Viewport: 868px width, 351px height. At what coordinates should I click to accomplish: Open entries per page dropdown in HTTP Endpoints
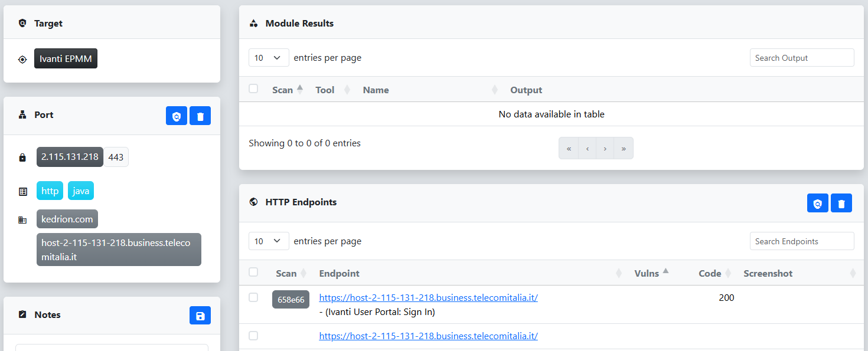pyautogui.click(x=269, y=241)
